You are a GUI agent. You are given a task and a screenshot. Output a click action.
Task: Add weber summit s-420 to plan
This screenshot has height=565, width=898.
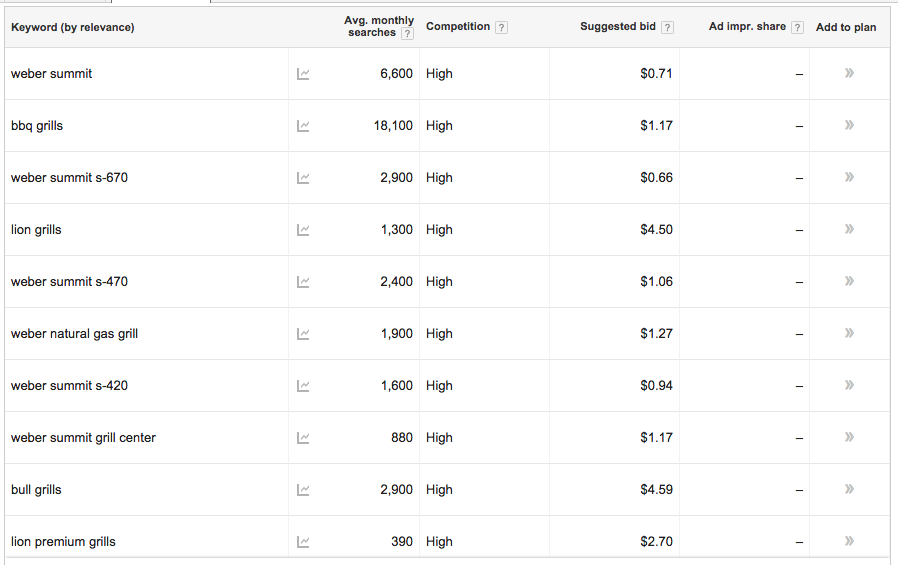coord(849,385)
